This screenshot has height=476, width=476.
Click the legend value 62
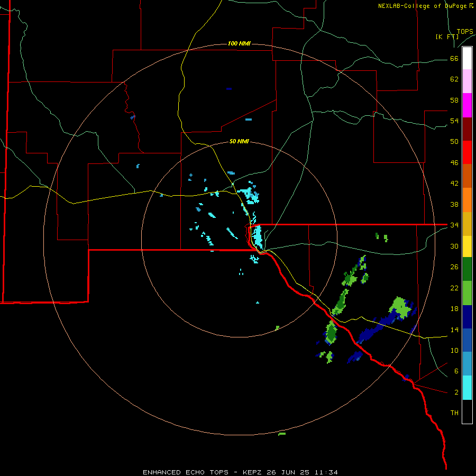coord(454,79)
